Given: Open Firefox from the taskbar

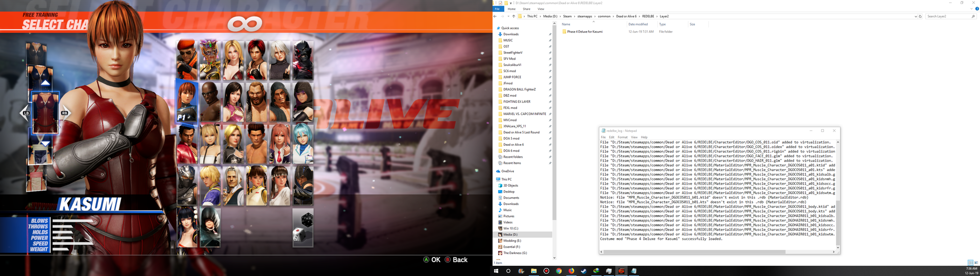Looking at the screenshot, I should tap(571, 271).
